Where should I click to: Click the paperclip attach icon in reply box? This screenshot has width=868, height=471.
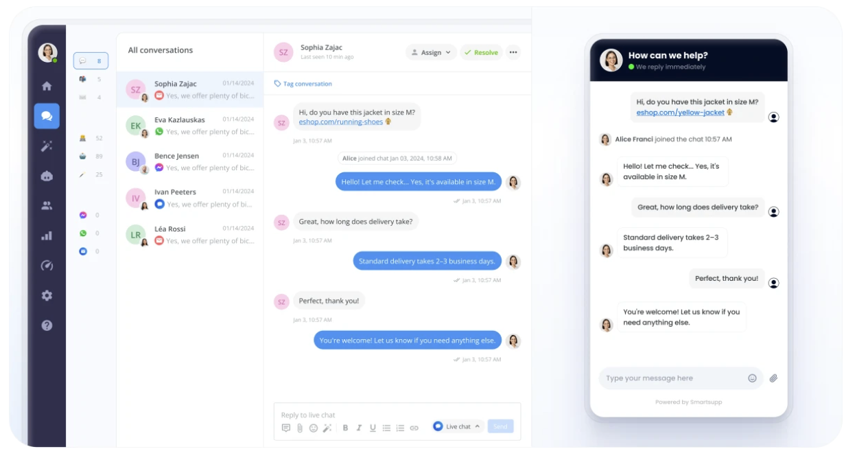coord(300,428)
